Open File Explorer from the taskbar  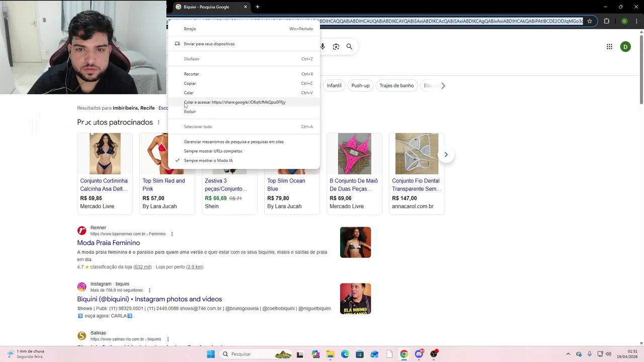tap(330, 354)
